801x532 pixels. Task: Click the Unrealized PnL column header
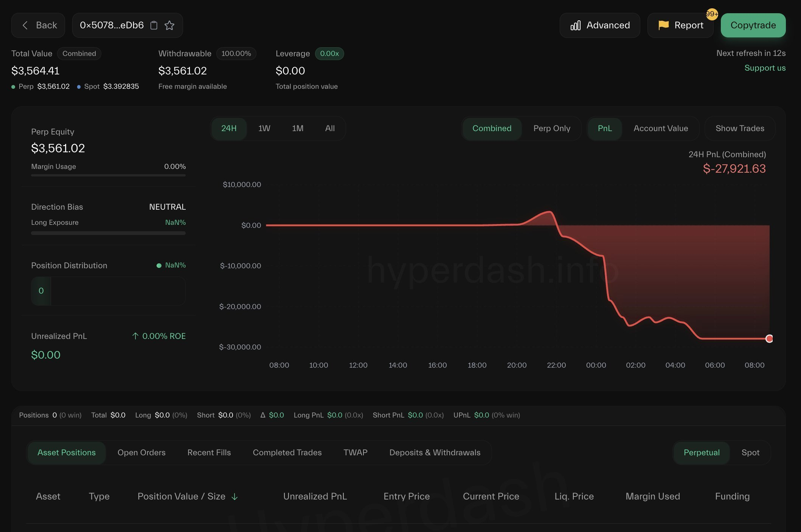[x=315, y=496]
